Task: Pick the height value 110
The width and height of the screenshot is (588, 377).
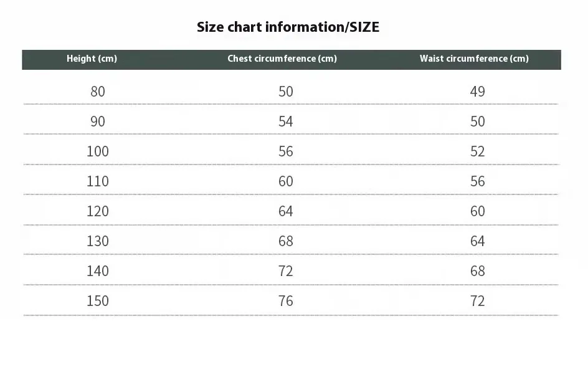Action: click(98, 181)
